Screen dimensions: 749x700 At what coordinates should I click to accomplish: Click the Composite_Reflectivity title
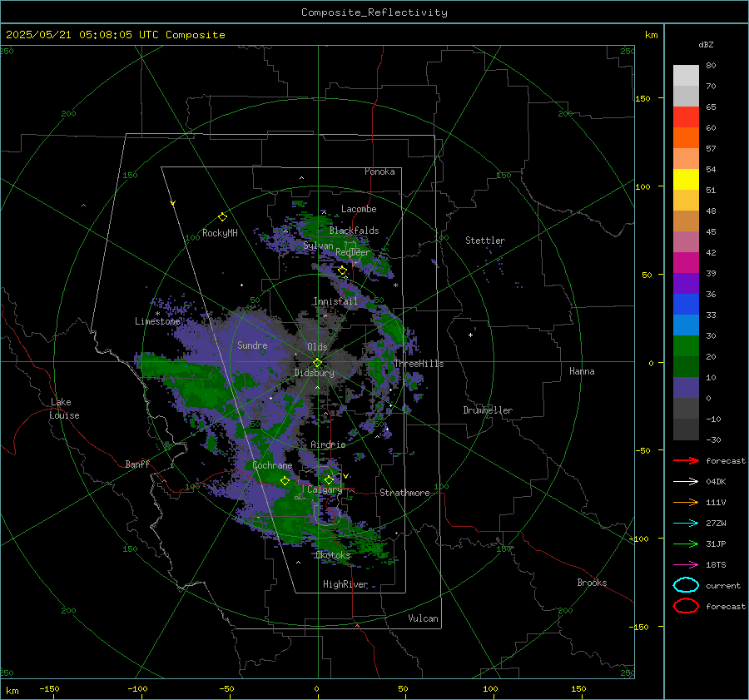click(x=374, y=12)
